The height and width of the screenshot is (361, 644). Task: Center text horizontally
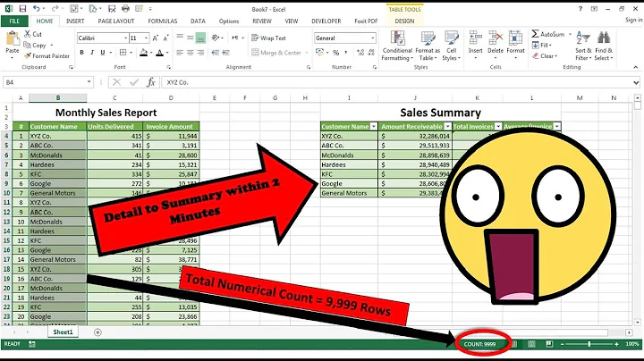tap(191, 53)
